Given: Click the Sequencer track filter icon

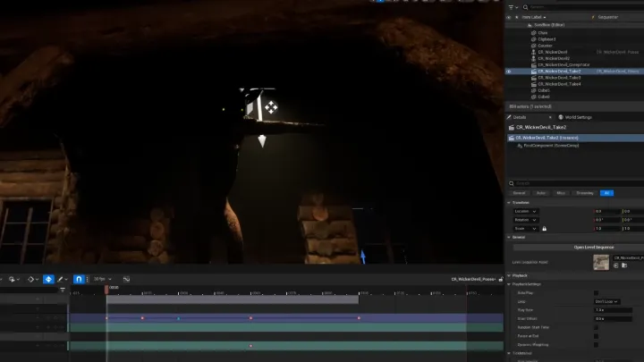Looking at the screenshot, I should tap(63, 290).
